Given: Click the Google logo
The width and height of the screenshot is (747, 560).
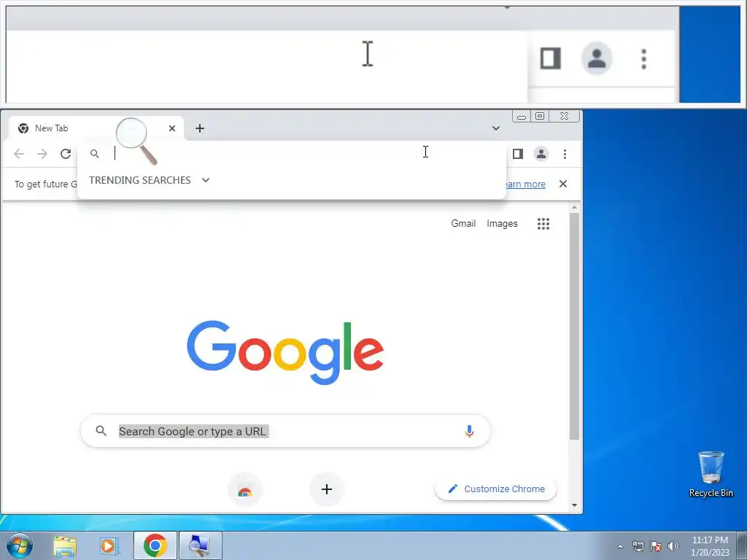Looking at the screenshot, I should click(285, 352).
